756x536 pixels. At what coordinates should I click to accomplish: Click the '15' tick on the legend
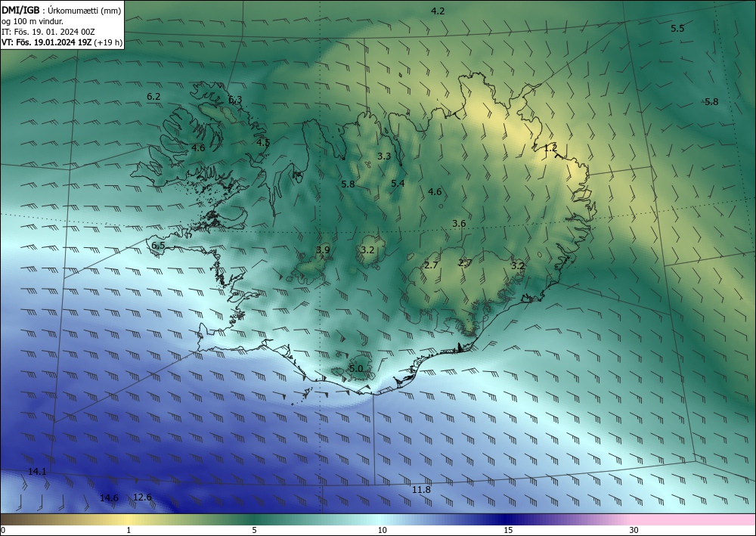(x=508, y=531)
